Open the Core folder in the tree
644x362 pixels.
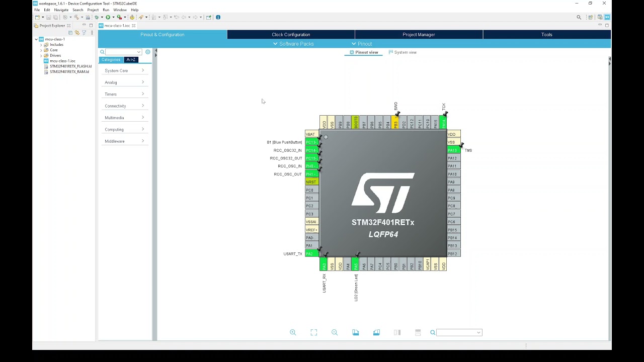53,50
